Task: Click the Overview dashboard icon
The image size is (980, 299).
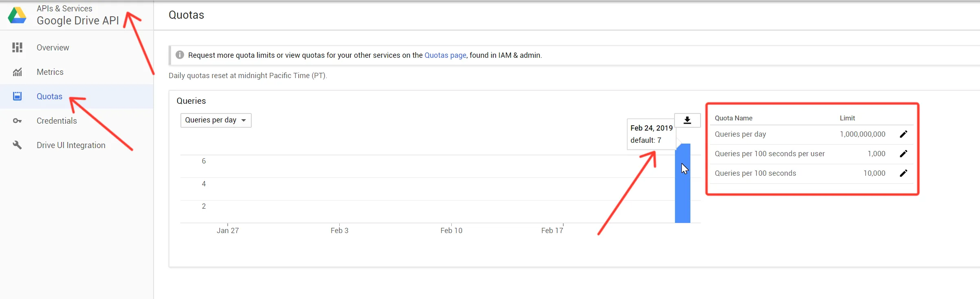Action: (x=17, y=48)
